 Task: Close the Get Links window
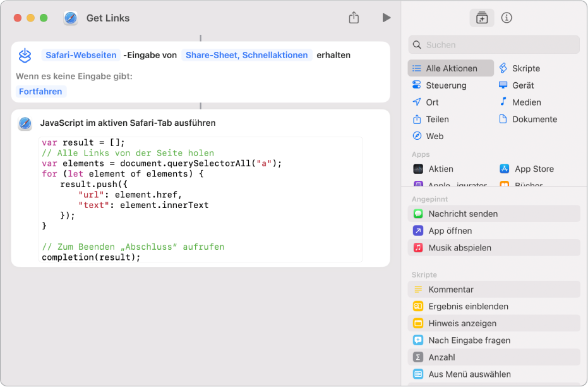pyautogui.click(x=18, y=18)
